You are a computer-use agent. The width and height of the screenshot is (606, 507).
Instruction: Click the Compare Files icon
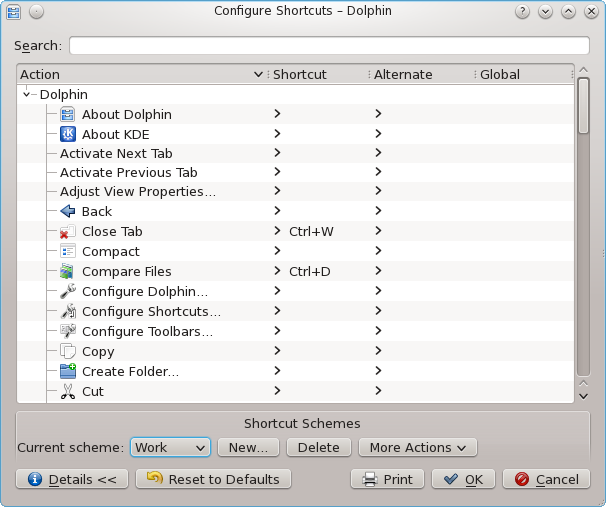[68, 271]
